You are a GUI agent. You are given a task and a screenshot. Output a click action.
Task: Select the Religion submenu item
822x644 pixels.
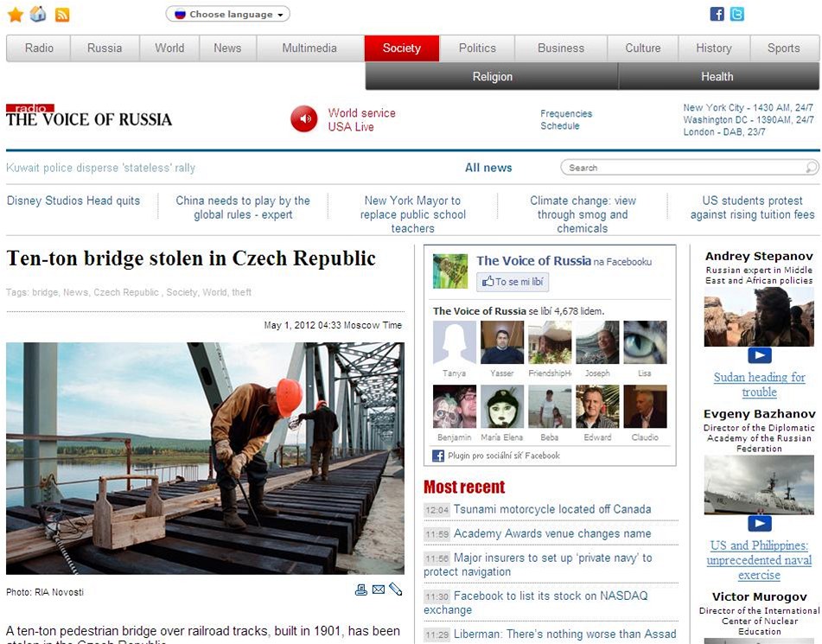click(492, 77)
